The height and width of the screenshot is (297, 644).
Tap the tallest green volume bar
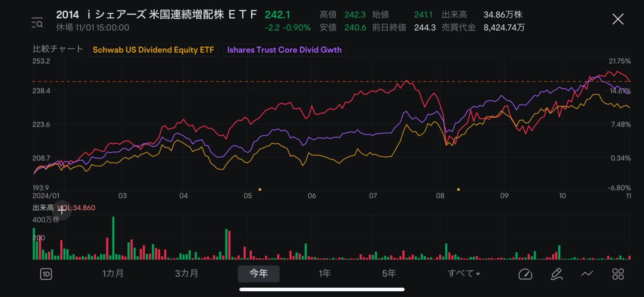(x=113, y=238)
